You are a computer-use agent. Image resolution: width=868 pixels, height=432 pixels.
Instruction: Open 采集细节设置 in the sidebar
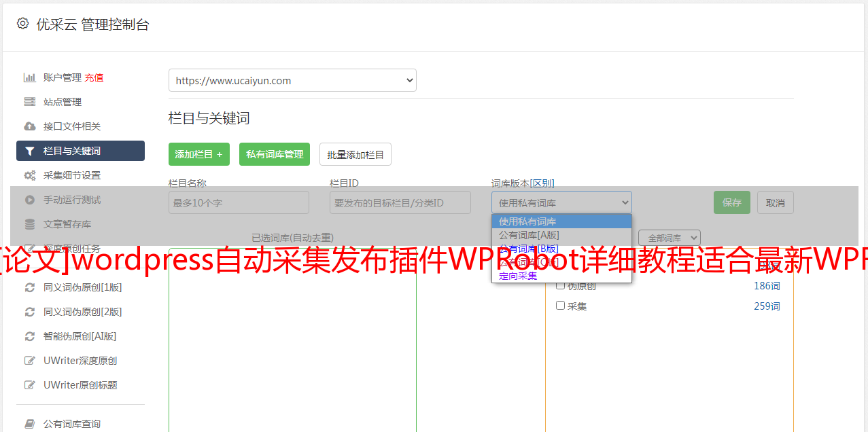72,175
